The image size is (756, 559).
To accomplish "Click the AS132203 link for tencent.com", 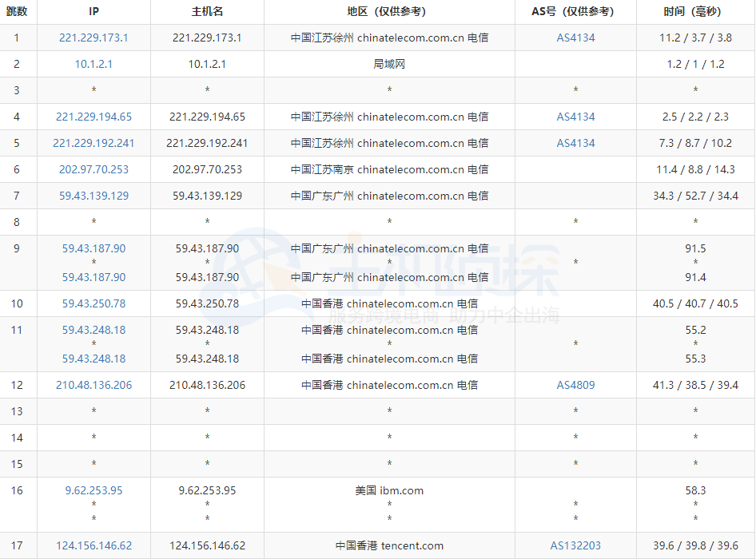I will tap(575, 545).
